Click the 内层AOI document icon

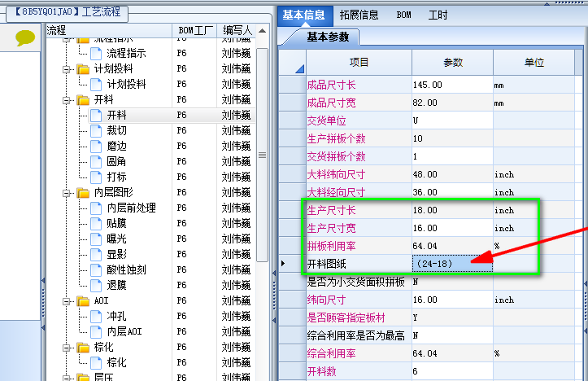point(96,332)
